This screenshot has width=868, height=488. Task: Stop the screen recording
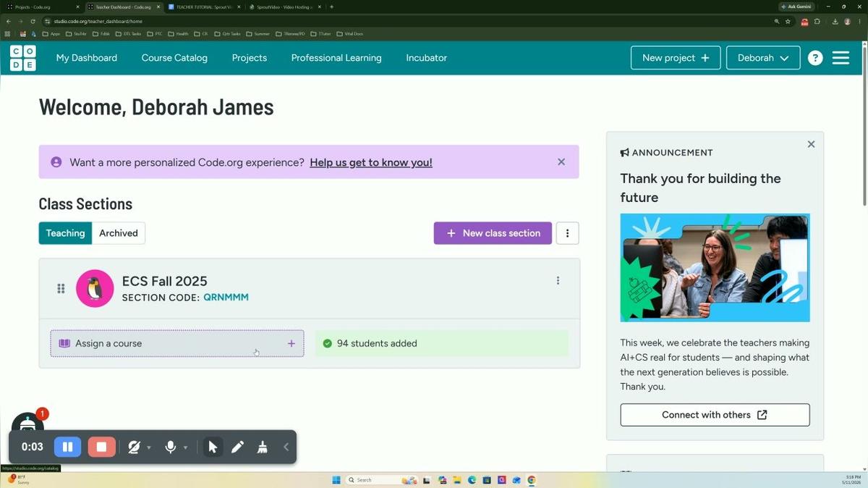101,447
